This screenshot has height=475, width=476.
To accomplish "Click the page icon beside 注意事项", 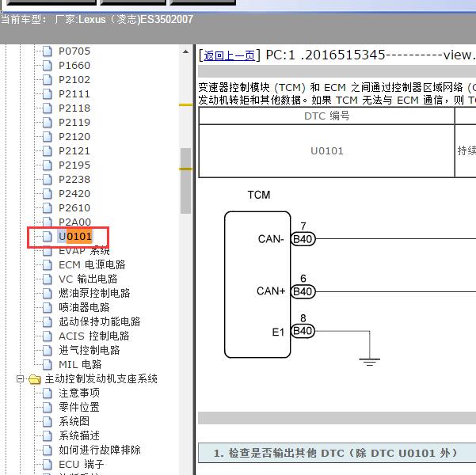I will [47, 393].
